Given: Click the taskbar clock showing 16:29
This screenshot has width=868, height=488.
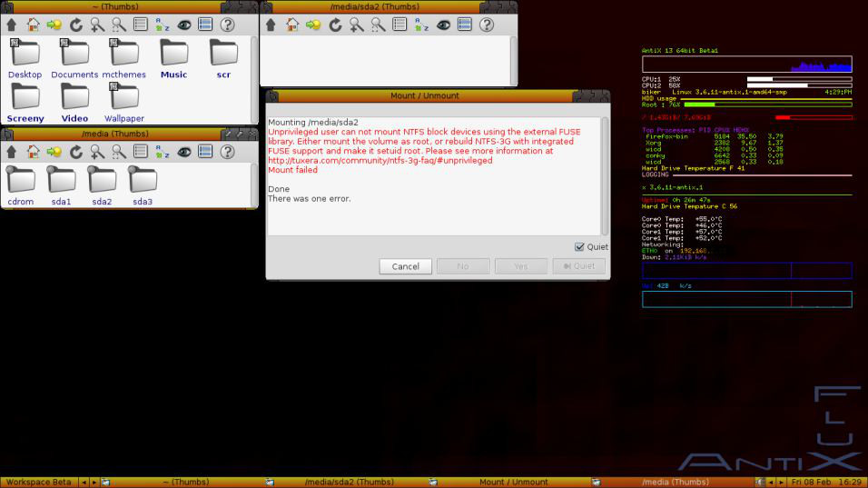Looking at the screenshot, I should pos(826,482).
